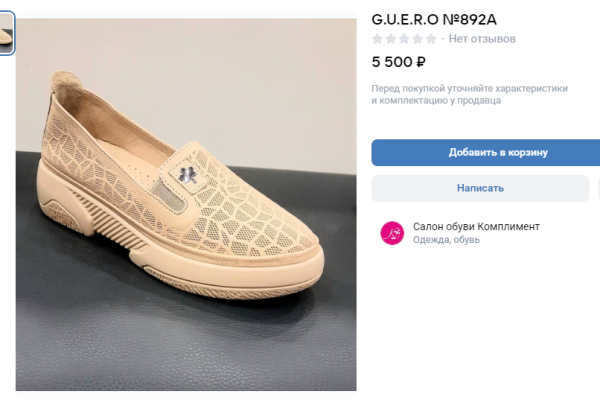Visit the Салон обуви Комплимент shop page

coord(476,227)
